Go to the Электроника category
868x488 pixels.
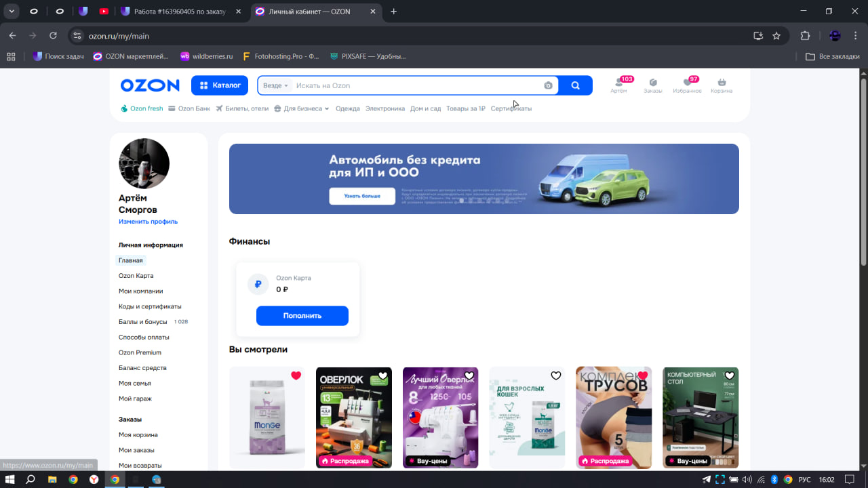tap(385, 108)
